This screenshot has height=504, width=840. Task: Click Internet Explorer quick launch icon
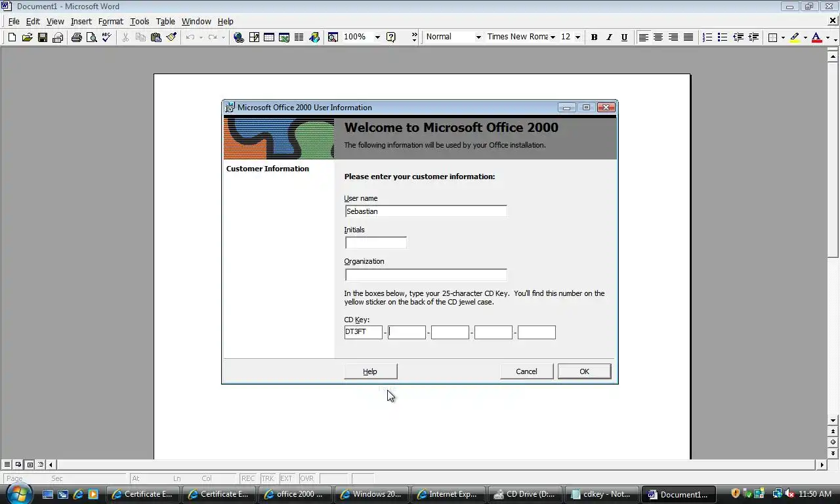[x=78, y=494]
